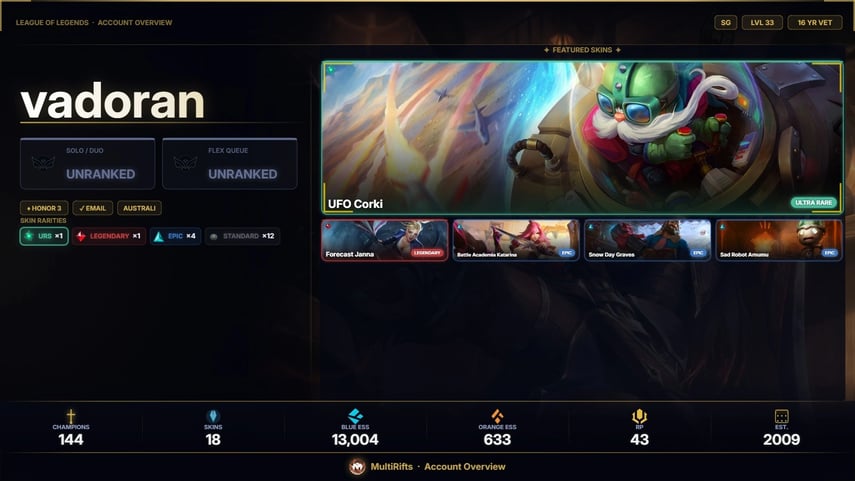Click the Honor 3 badge
The image size is (855, 481).
(44, 208)
